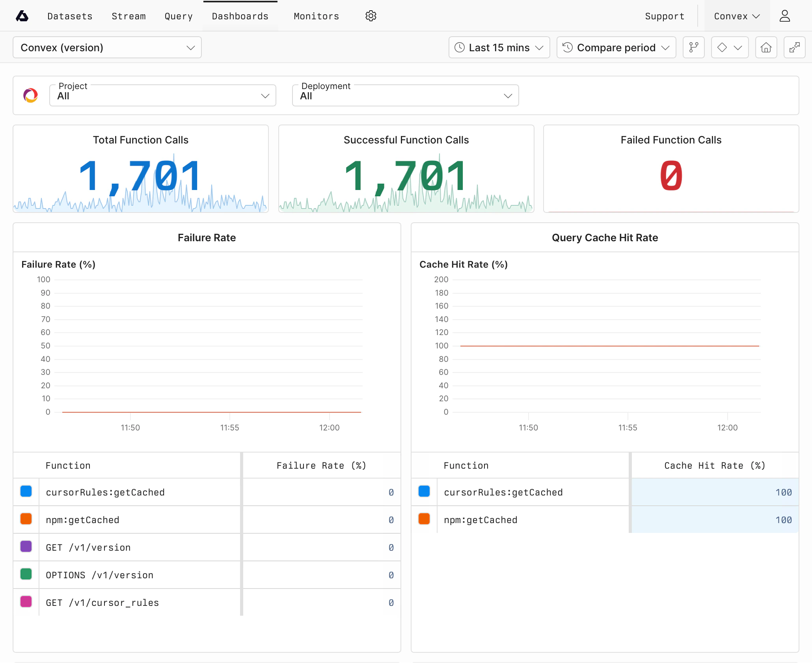
Task: Click the Axiom logo in the navigation bar
Action: click(22, 16)
